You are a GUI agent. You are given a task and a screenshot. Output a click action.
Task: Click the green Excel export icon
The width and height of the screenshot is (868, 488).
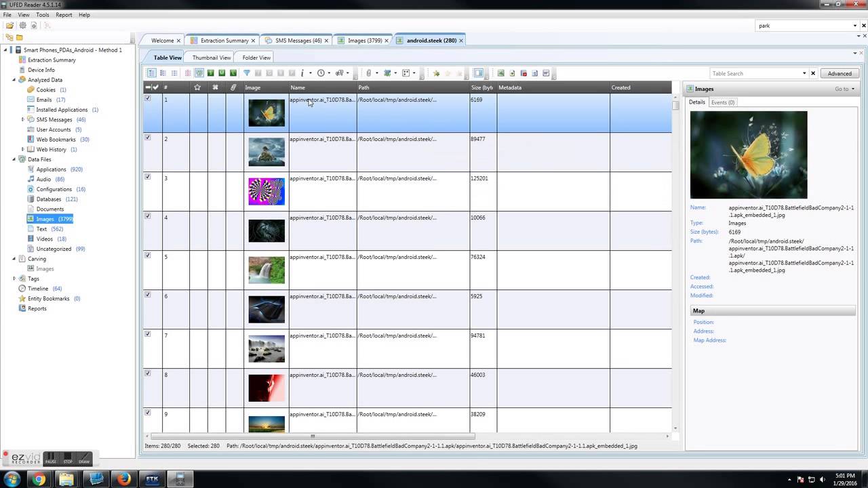pos(500,73)
